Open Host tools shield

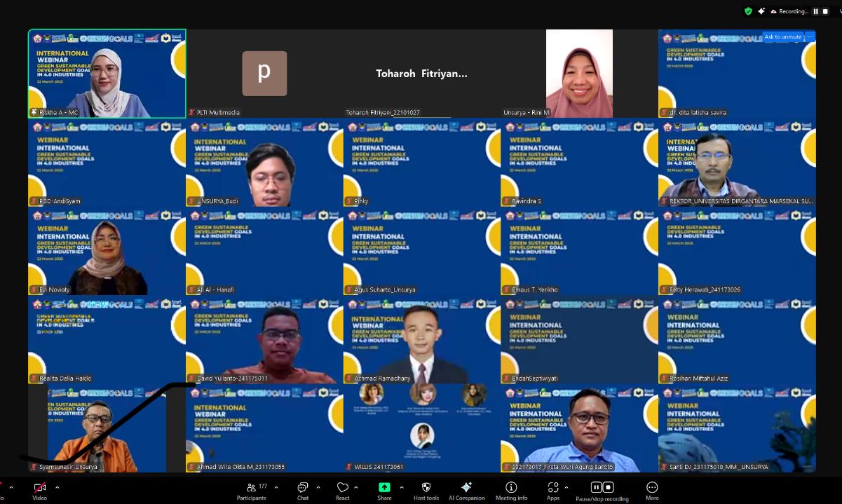(426, 488)
